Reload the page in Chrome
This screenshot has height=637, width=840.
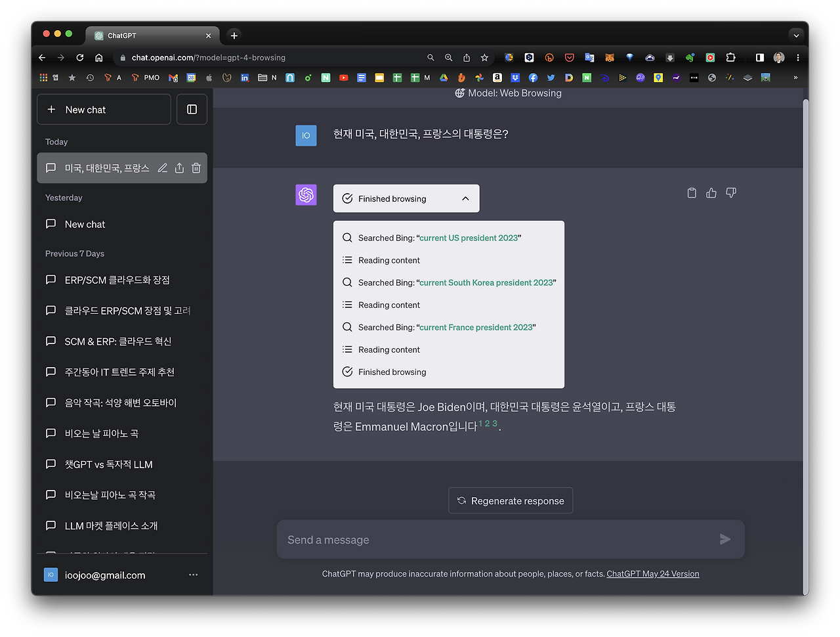tap(80, 58)
